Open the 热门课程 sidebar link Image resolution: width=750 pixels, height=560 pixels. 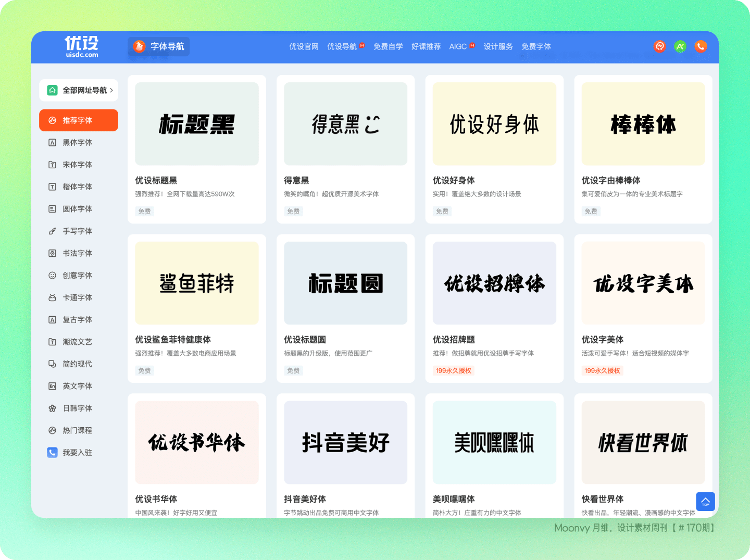[77, 430]
